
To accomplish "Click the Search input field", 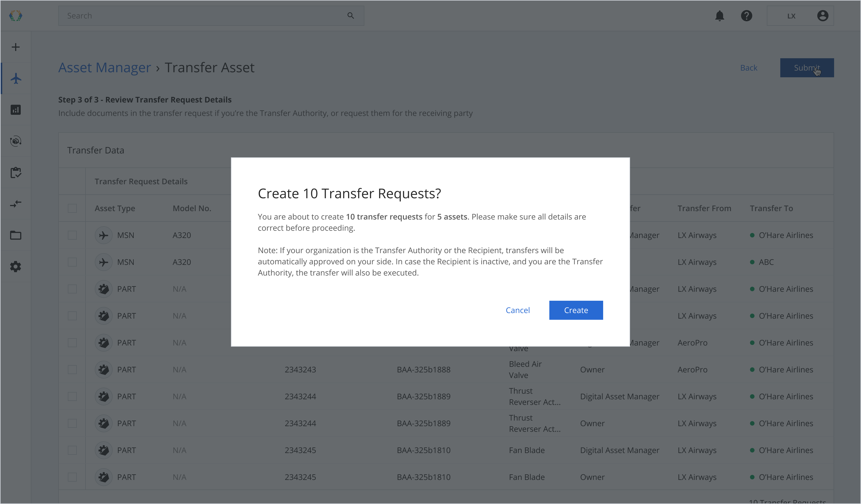I will click(211, 16).
